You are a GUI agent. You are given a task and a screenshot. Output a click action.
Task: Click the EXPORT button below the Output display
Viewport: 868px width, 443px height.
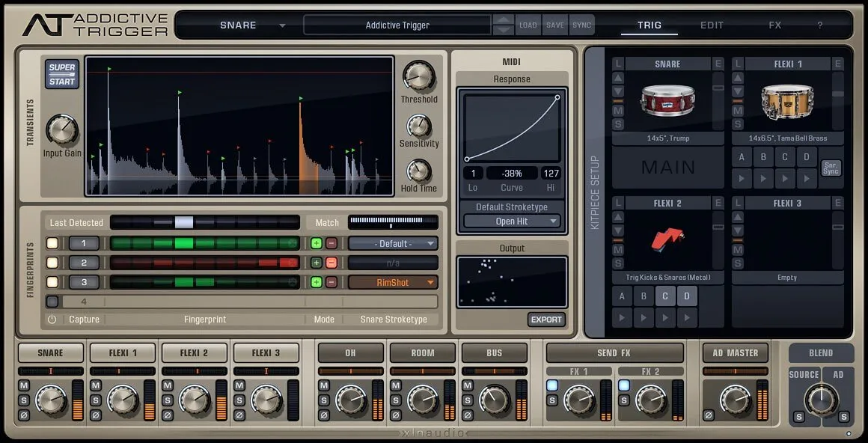[x=546, y=319]
